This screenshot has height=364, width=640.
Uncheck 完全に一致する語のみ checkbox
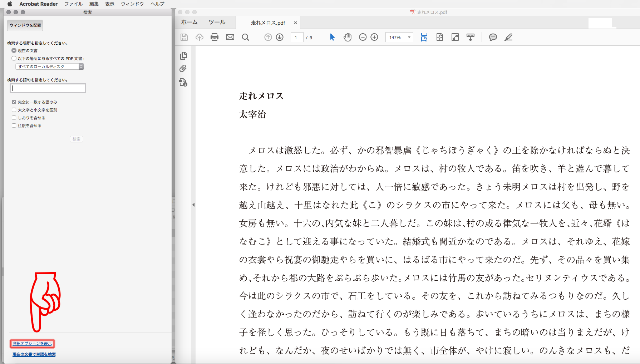point(14,102)
